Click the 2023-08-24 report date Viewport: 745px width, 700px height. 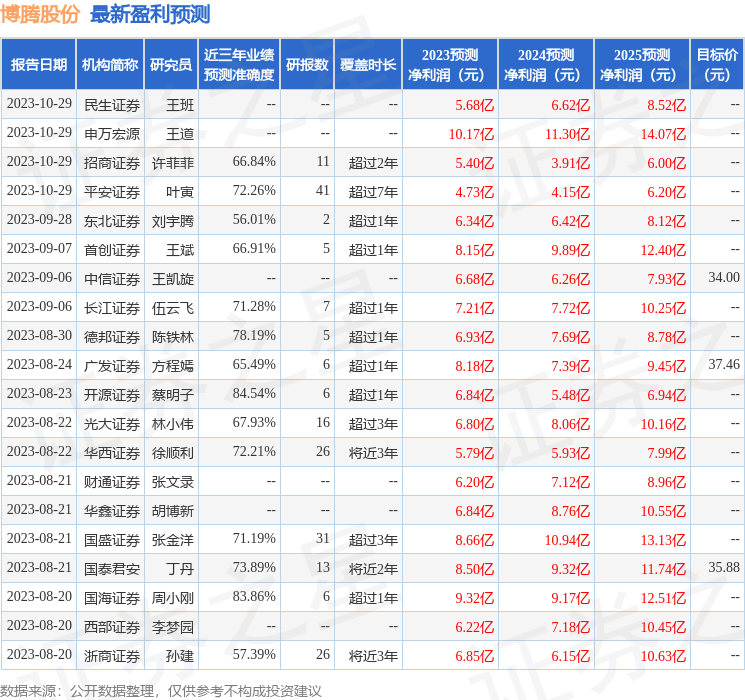(39, 364)
